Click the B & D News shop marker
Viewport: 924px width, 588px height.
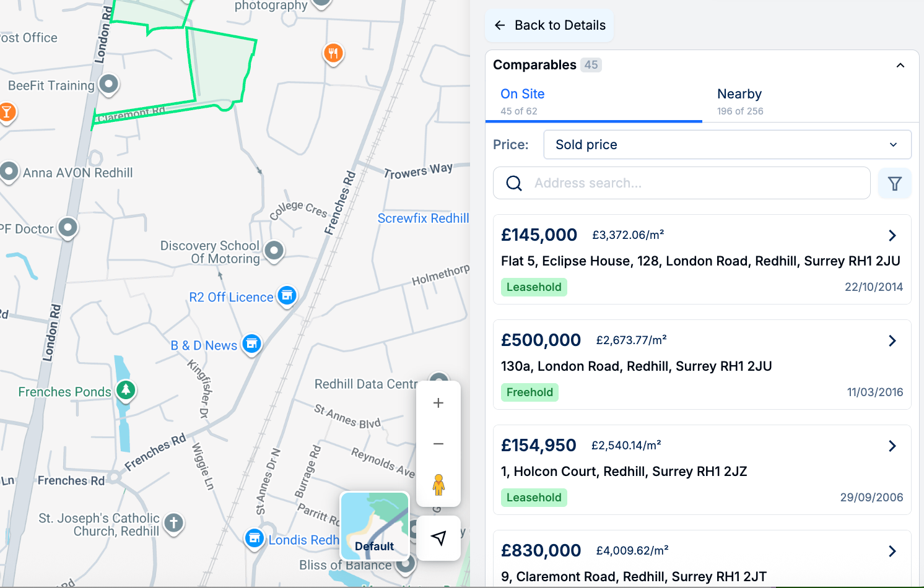(251, 344)
